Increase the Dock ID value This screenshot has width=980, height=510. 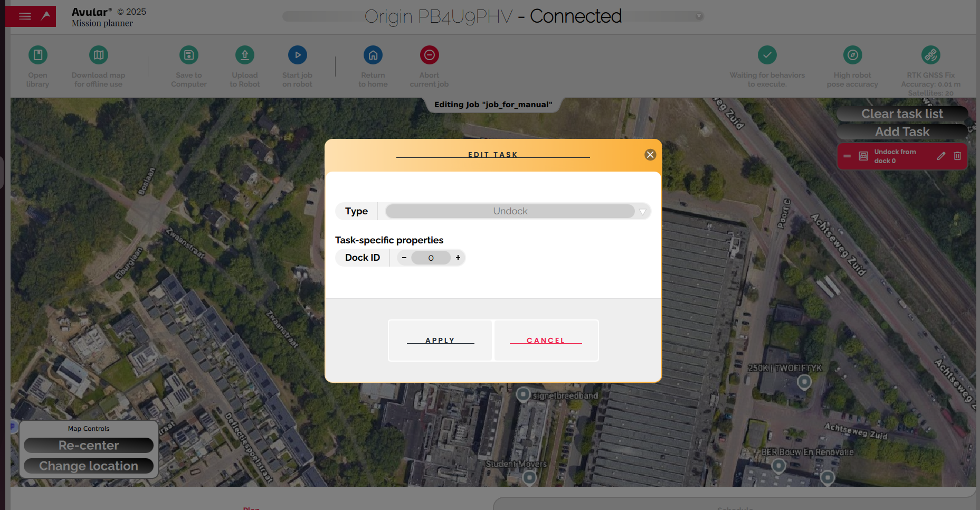(458, 258)
